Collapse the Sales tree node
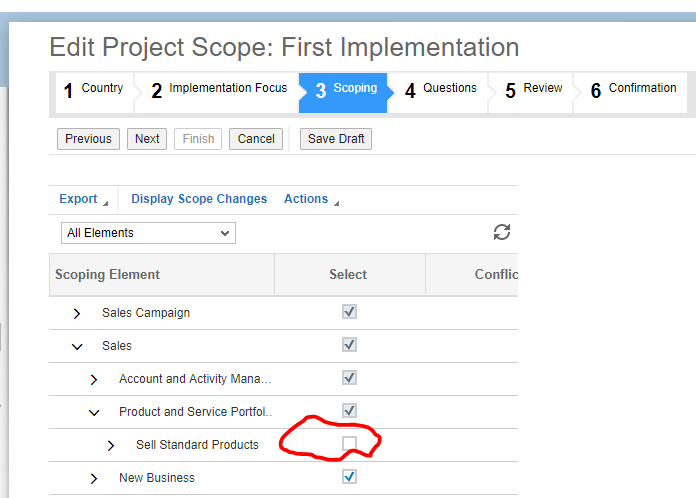696x498 pixels. pyautogui.click(x=77, y=347)
